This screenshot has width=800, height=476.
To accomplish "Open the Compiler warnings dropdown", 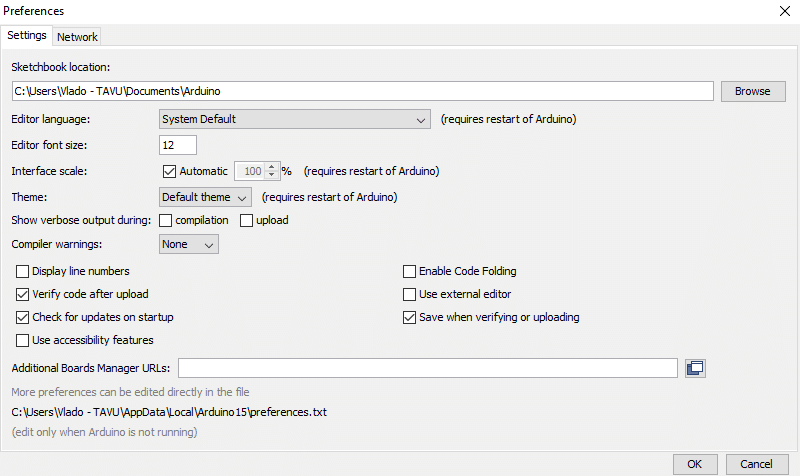I will click(189, 244).
